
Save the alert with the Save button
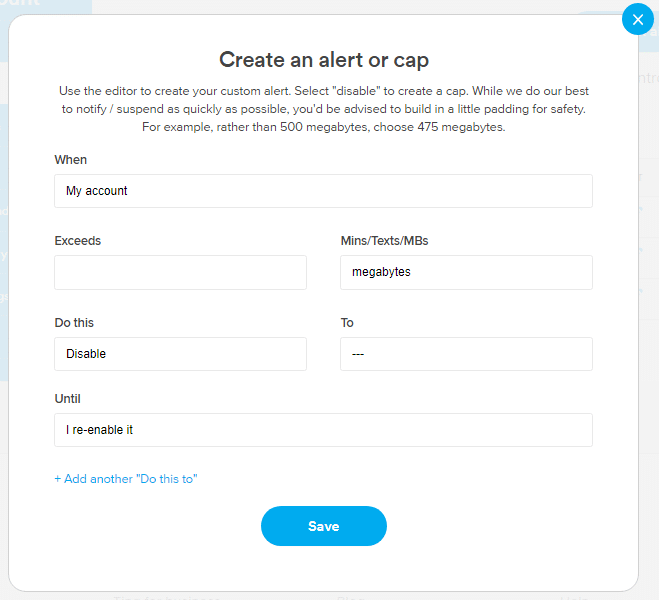click(x=324, y=526)
